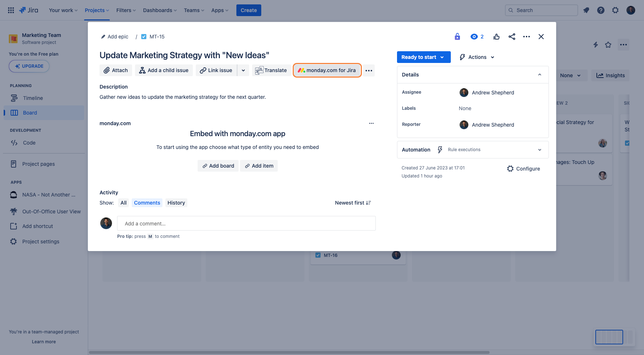Open the Projects menu in top navigation
This screenshot has width=644, height=355.
[97, 10]
